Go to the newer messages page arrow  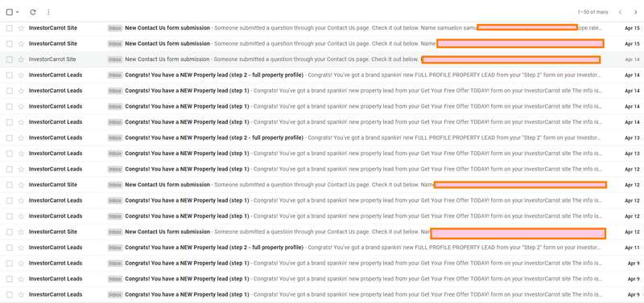620,12
